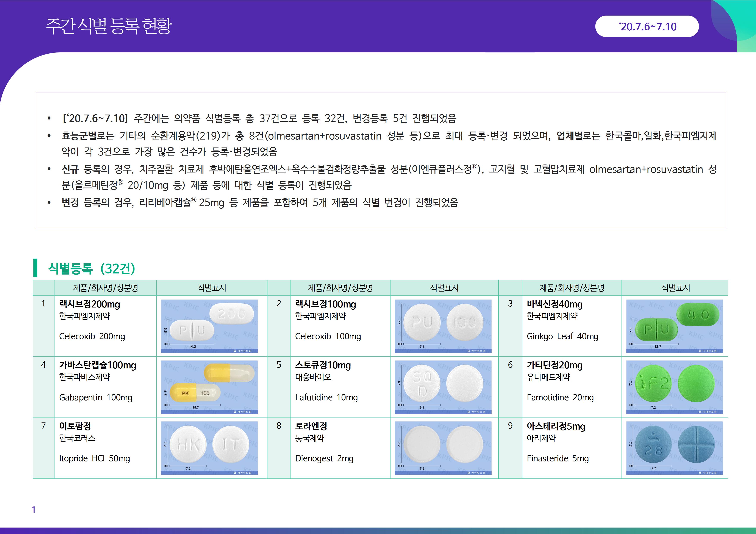Click the green 가티딘정20mg pill image
756x534 pixels.
click(x=674, y=387)
